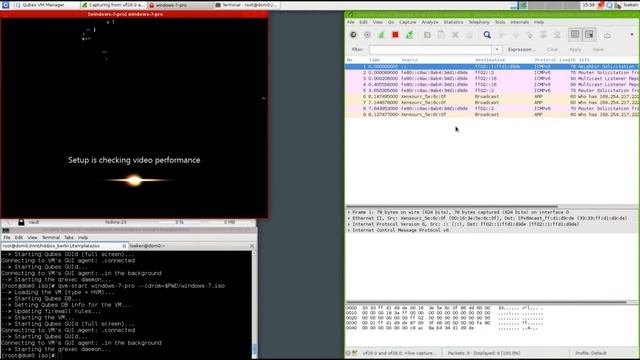
Task: Click the go to packet number icon
Action: 529,35
